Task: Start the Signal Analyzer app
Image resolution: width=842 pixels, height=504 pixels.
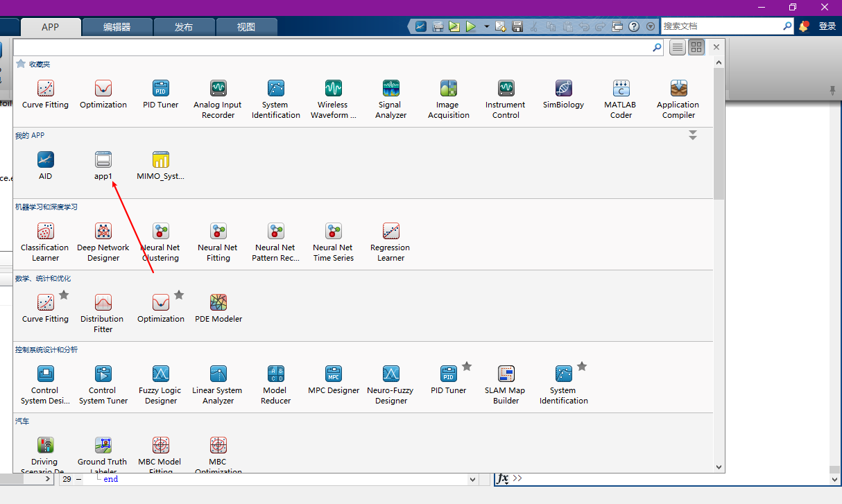Action: [390, 97]
